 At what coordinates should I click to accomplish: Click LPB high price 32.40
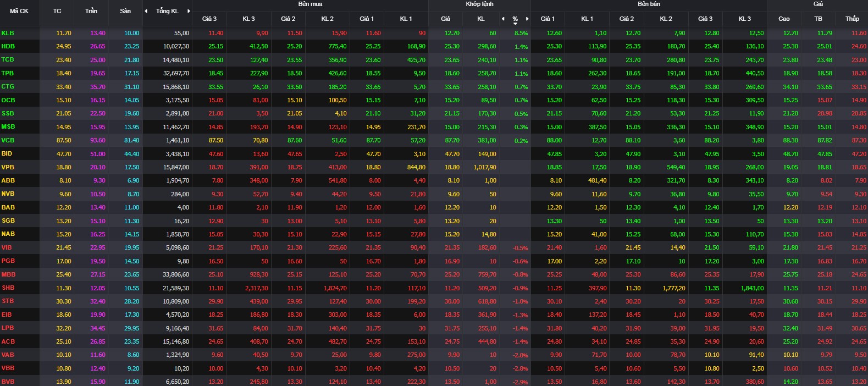click(x=790, y=328)
